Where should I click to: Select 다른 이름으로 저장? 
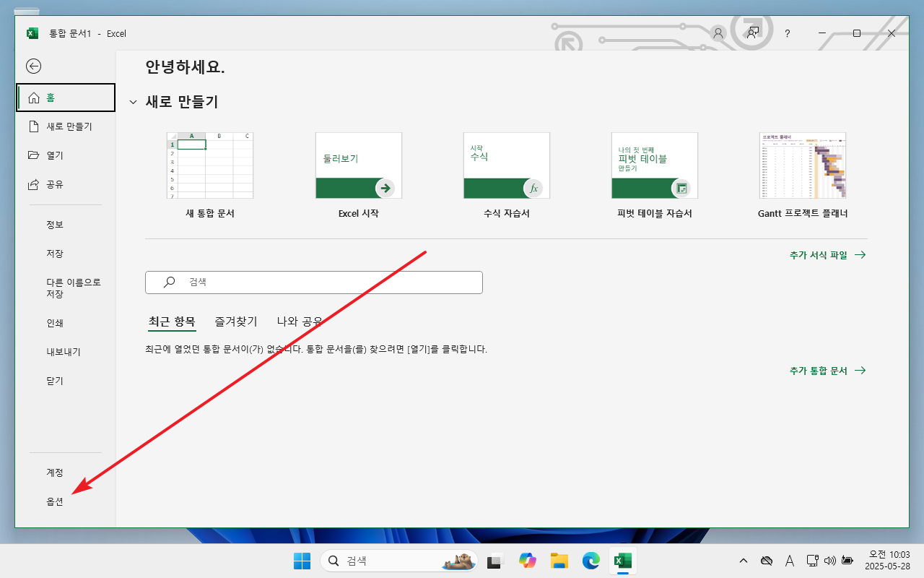pyautogui.click(x=66, y=288)
